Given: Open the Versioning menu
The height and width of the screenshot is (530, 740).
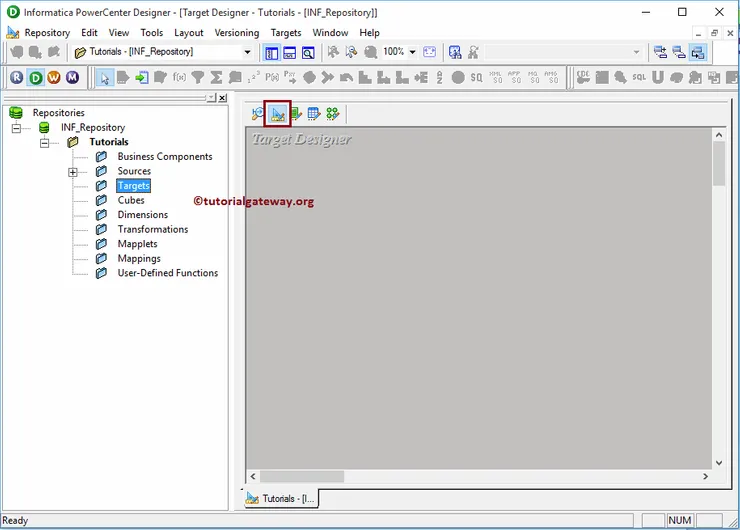Looking at the screenshot, I should click(237, 33).
